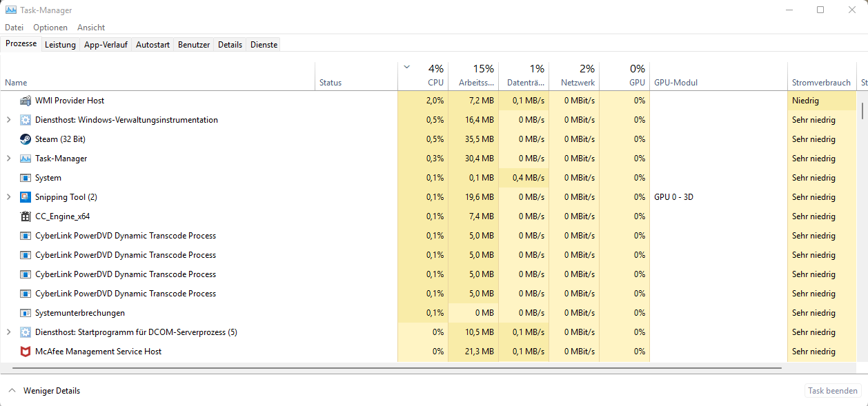Viewport: 868px width, 406px height.
Task: Select the Prozesse tab
Action: pyautogui.click(x=21, y=43)
